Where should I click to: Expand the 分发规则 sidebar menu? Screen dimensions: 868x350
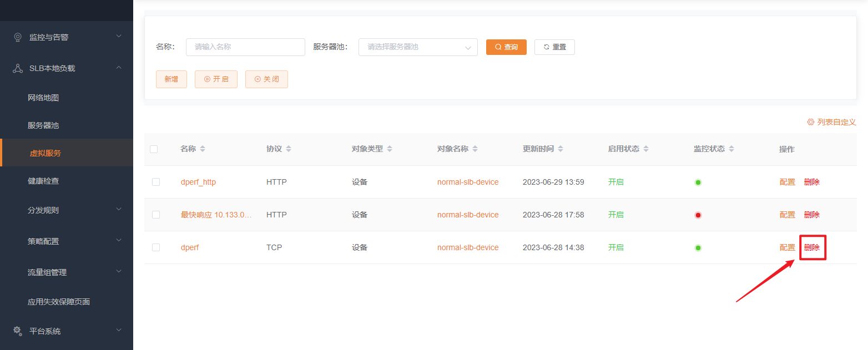coord(118,210)
